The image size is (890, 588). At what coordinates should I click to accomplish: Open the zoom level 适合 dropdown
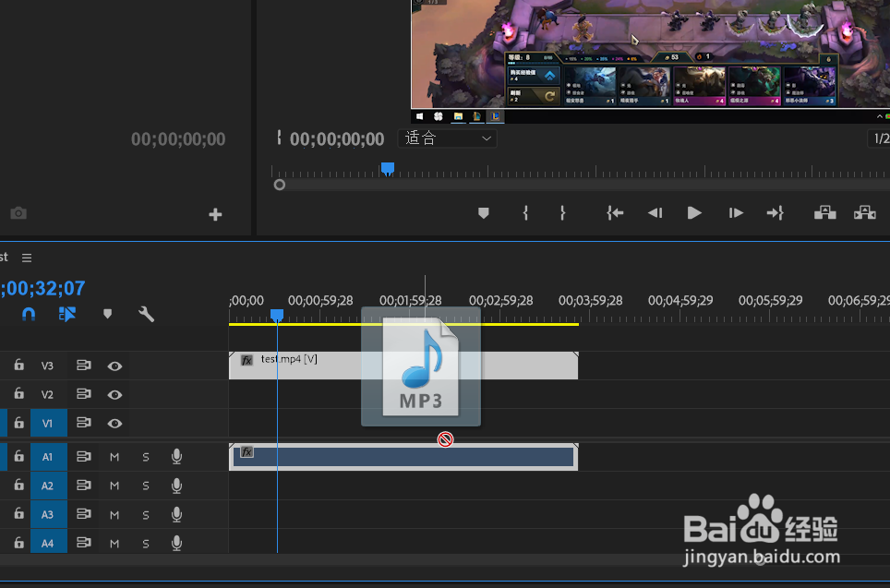click(447, 138)
